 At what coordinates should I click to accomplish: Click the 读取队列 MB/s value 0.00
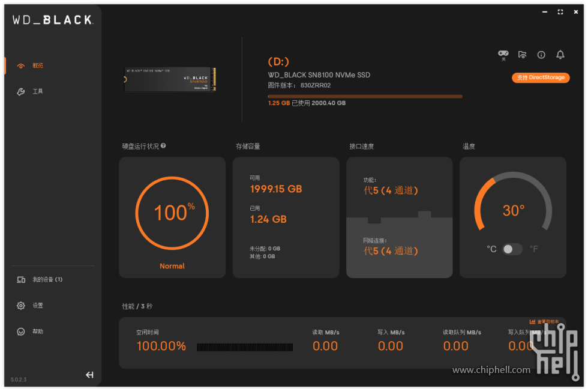point(455,346)
